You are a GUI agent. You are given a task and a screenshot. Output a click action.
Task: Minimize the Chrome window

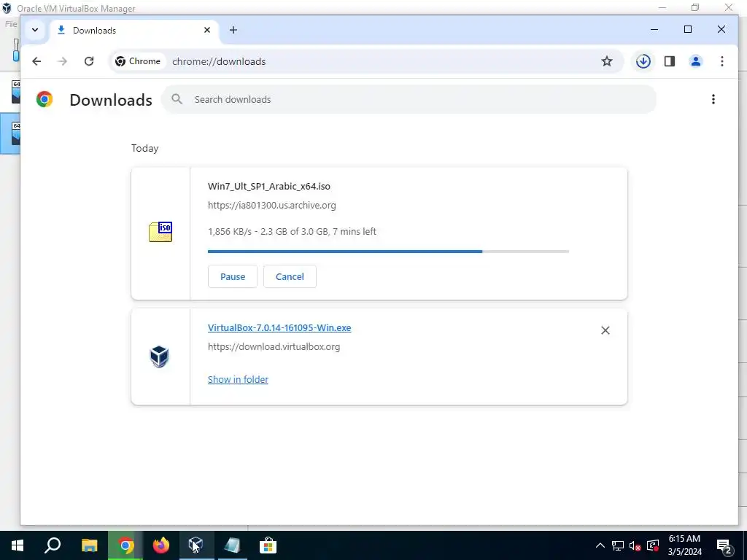(x=654, y=29)
